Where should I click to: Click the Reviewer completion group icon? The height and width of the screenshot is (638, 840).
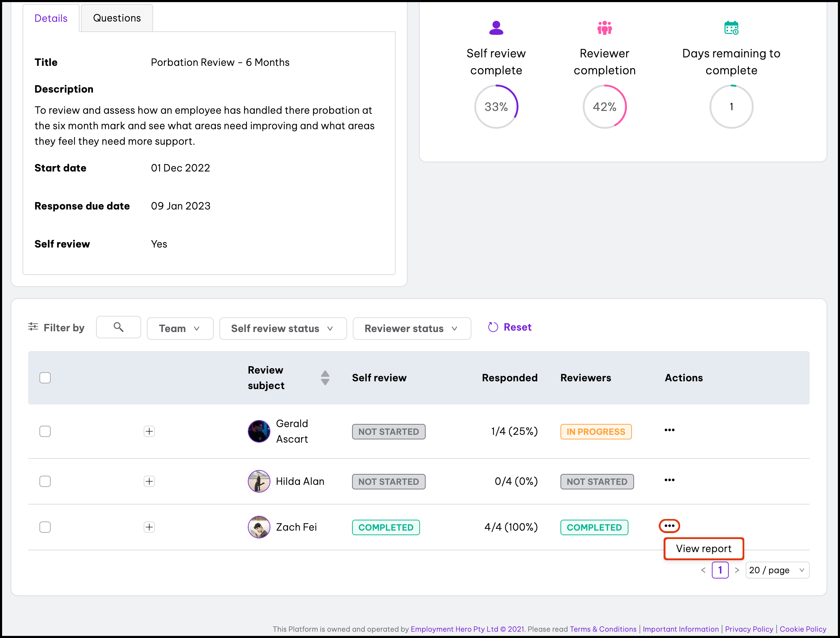(x=604, y=28)
